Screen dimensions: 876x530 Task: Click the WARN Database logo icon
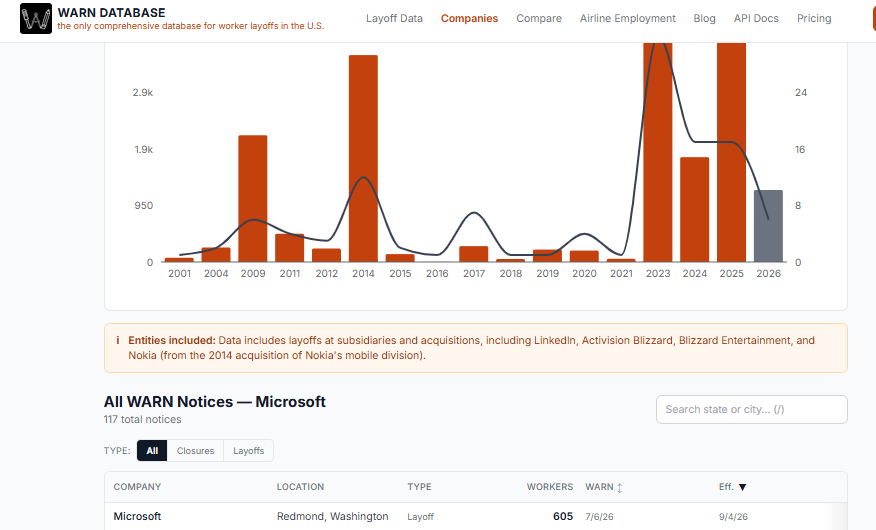tap(36, 18)
